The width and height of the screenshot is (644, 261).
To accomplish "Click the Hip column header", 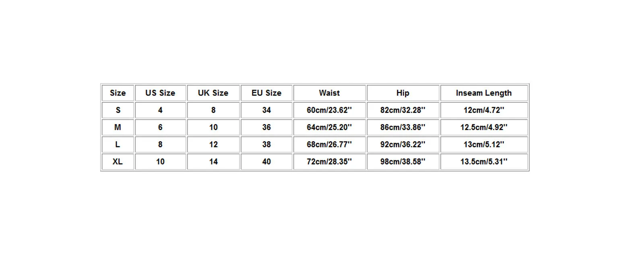I will [402, 93].
